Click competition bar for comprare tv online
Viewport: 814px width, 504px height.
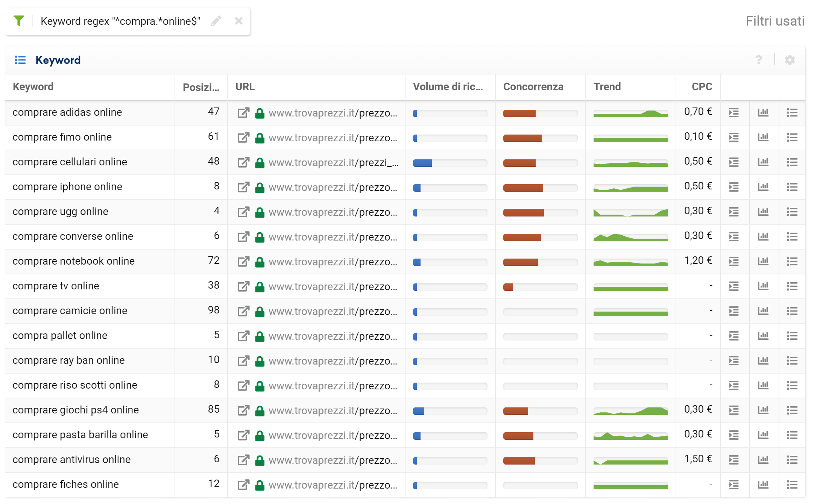[540, 287]
